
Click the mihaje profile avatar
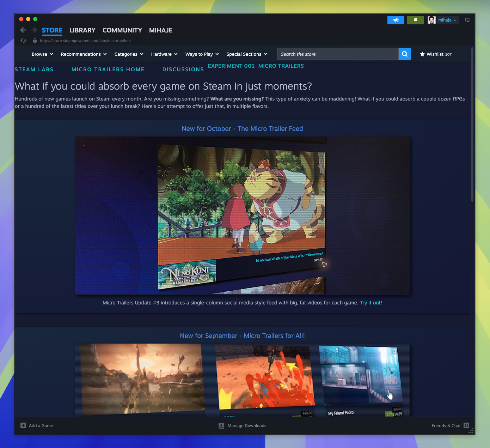pyautogui.click(x=432, y=20)
